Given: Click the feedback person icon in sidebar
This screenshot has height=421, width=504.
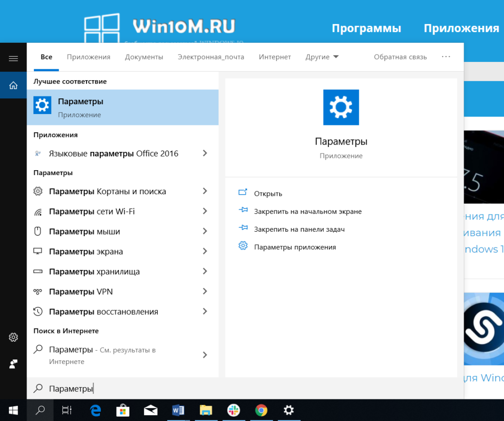Looking at the screenshot, I should click(x=13, y=364).
